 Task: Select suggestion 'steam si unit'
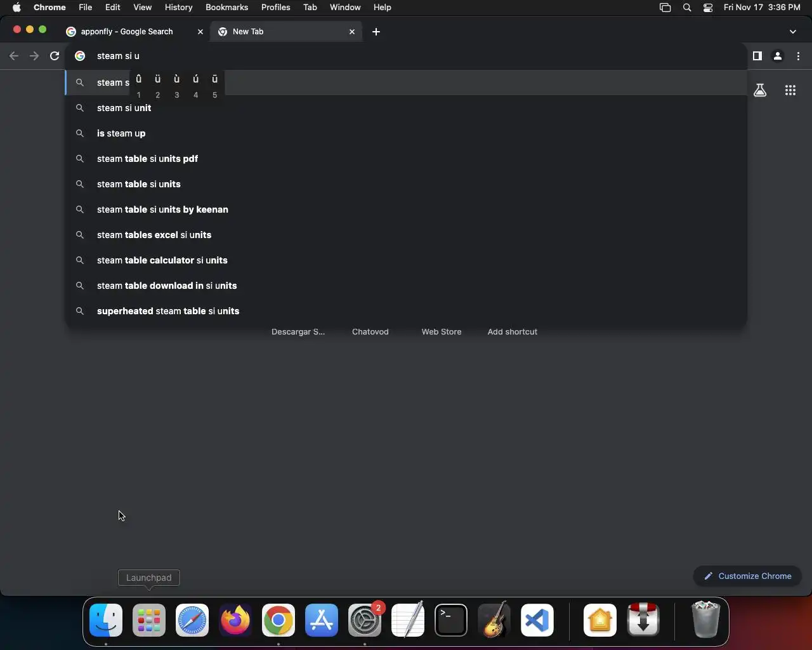pyautogui.click(x=406, y=108)
